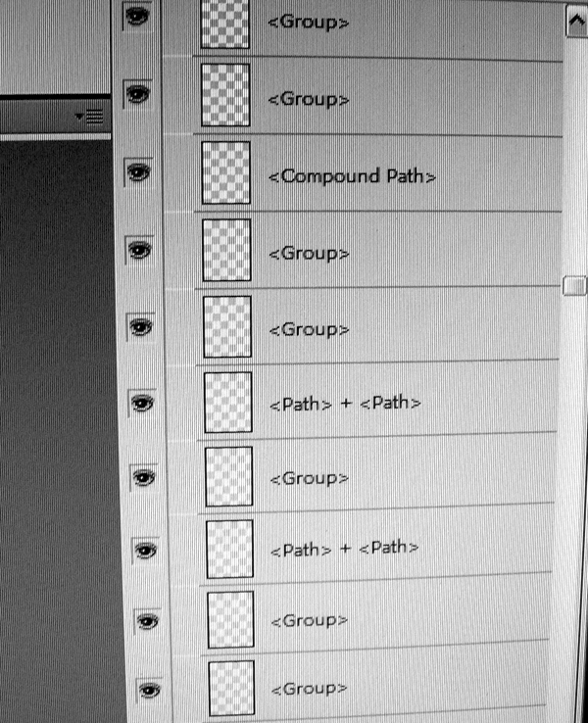588x723 pixels.
Task: Click the scroll up arrow of layers list
Action: pos(576,21)
